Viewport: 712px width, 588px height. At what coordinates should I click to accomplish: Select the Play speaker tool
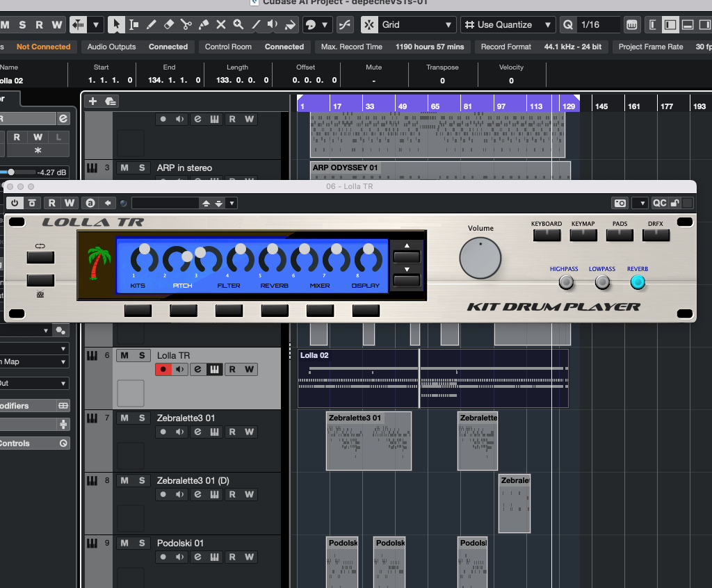(273, 24)
